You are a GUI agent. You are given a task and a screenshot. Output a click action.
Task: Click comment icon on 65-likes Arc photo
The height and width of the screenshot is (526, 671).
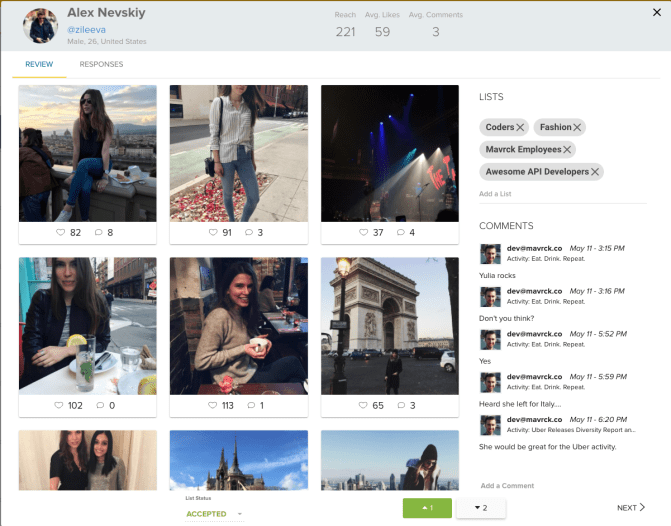pyautogui.click(x=401, y=405)
